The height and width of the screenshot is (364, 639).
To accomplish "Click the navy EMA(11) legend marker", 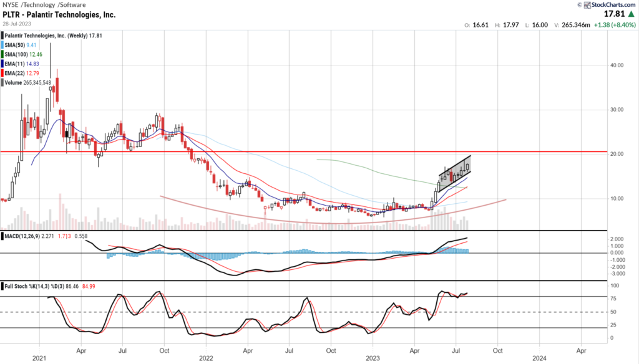I will click(x=4, y=64).
